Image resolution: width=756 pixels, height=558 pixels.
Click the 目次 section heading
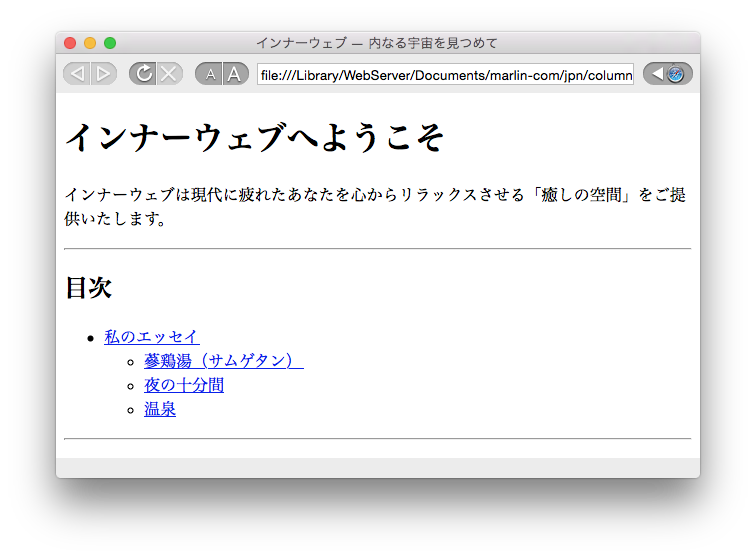pos(88,288)
